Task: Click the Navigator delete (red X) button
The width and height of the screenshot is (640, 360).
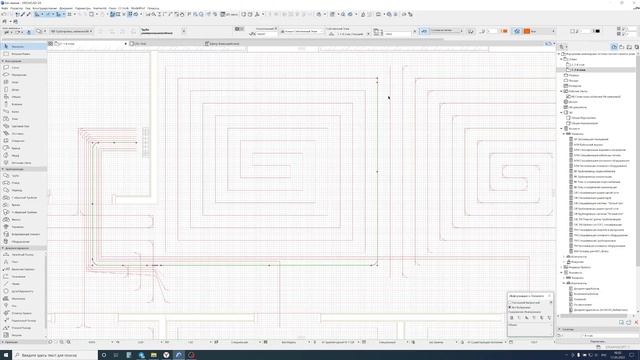Action: (x=636, y=322)
